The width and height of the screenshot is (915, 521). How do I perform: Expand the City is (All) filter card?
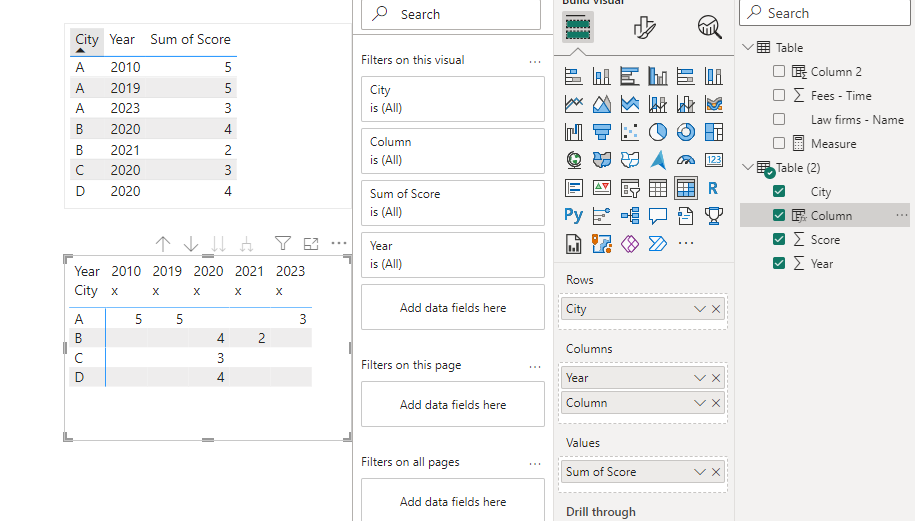453,99
